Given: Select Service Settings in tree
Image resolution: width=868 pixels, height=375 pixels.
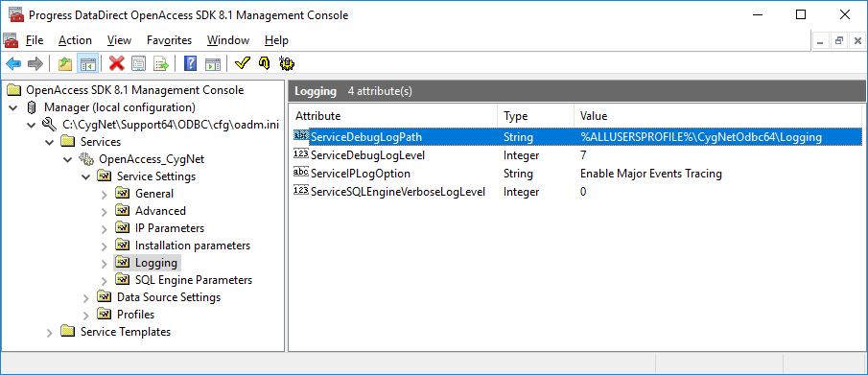Looking at the screenshot, I should click(156, 176).
